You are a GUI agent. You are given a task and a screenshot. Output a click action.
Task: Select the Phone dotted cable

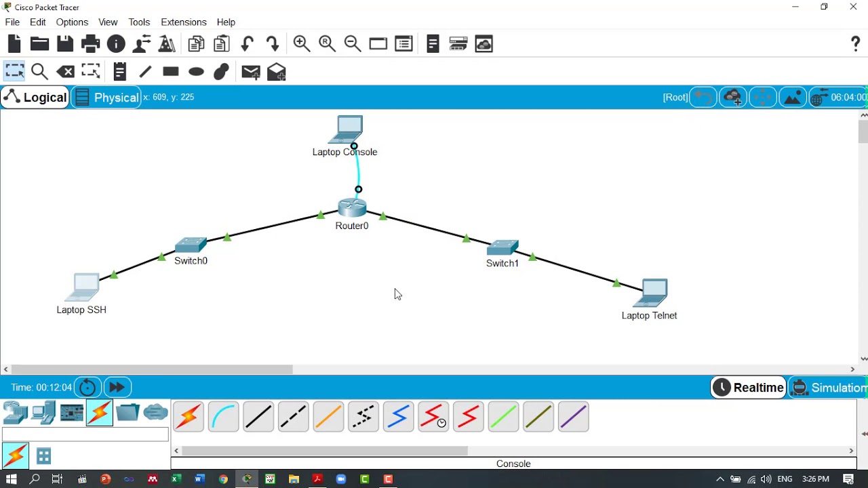click(x=363, y=417)
